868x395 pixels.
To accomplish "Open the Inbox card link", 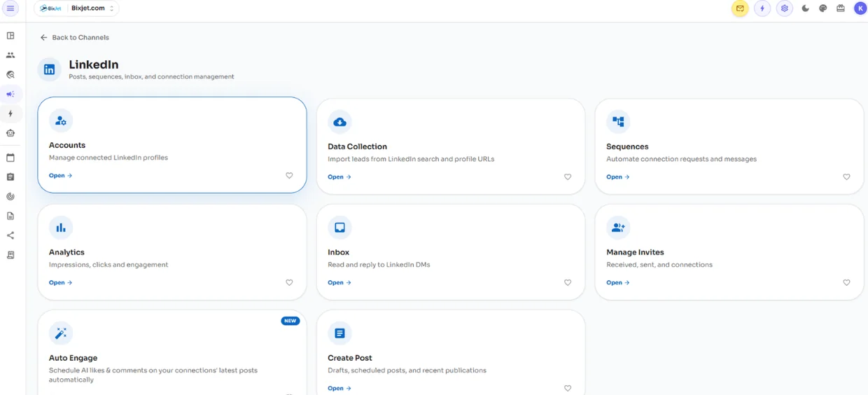I will (339, 283).
